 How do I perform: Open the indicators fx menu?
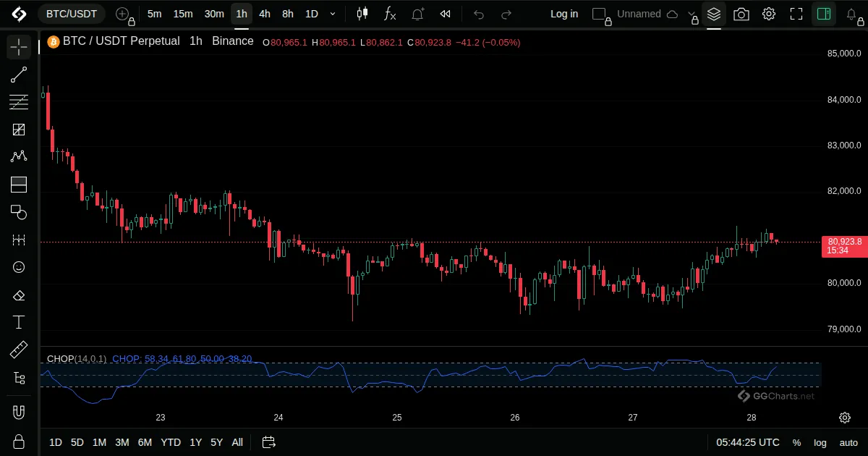390,14
